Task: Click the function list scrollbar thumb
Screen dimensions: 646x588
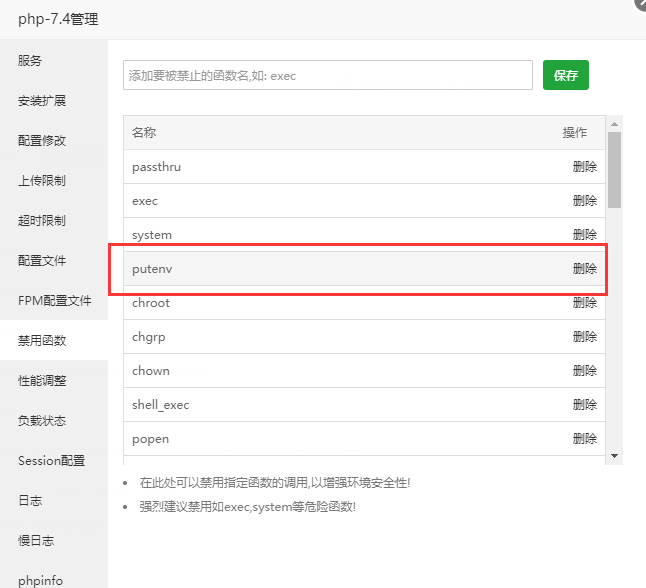Action: click(614, 170)
